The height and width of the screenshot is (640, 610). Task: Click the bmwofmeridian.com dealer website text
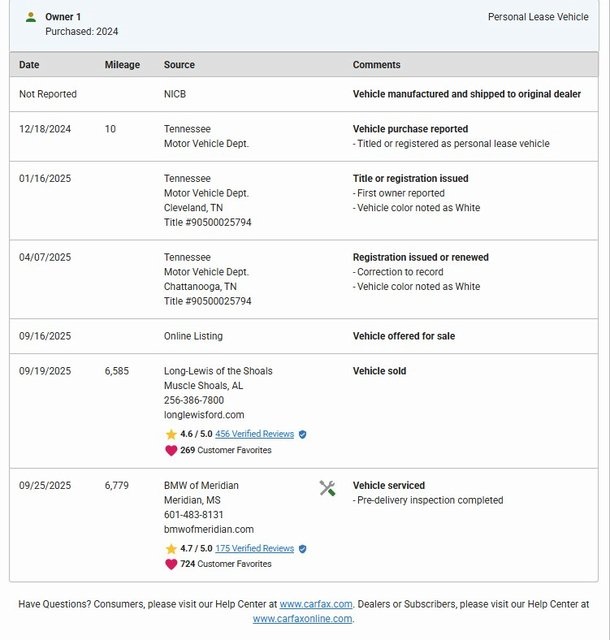[x=208, y=529]
